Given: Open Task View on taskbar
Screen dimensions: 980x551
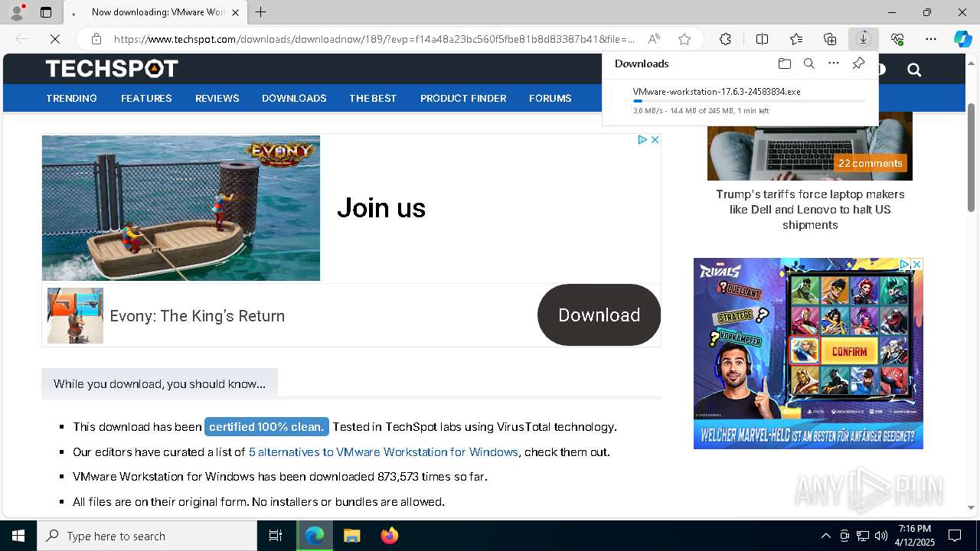Looking at the screenshot, I should 276,536.
